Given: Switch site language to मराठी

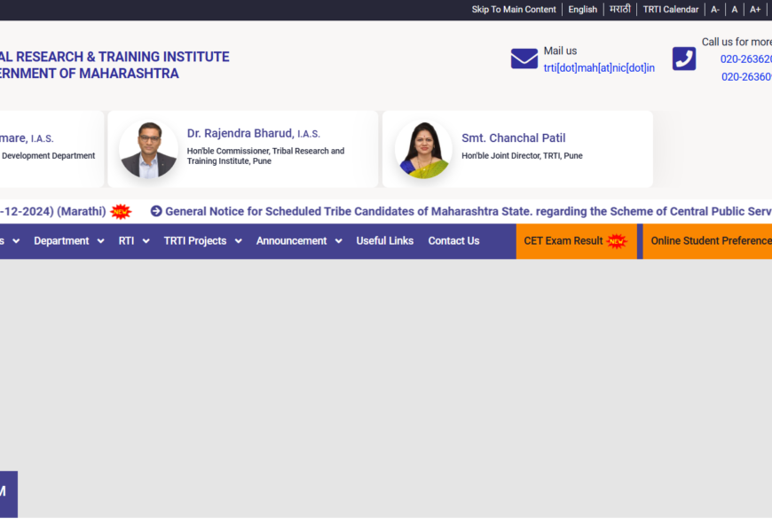Looking at the screenshot, I should point(620,10).
